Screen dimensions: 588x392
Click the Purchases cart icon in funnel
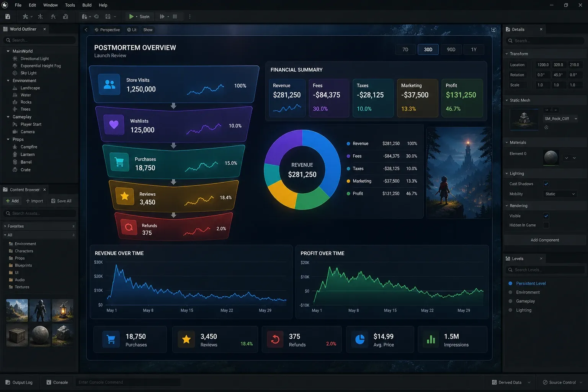click(x=119, y=162)
